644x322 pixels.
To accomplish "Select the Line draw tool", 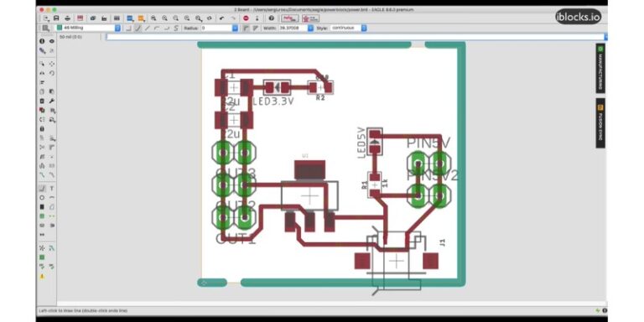I will (42, 189).
